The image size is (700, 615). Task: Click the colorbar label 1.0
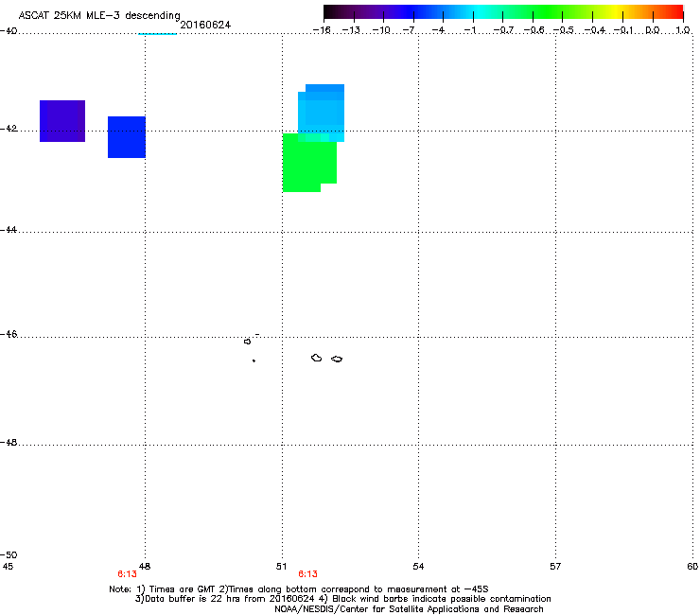click(683, 30)
